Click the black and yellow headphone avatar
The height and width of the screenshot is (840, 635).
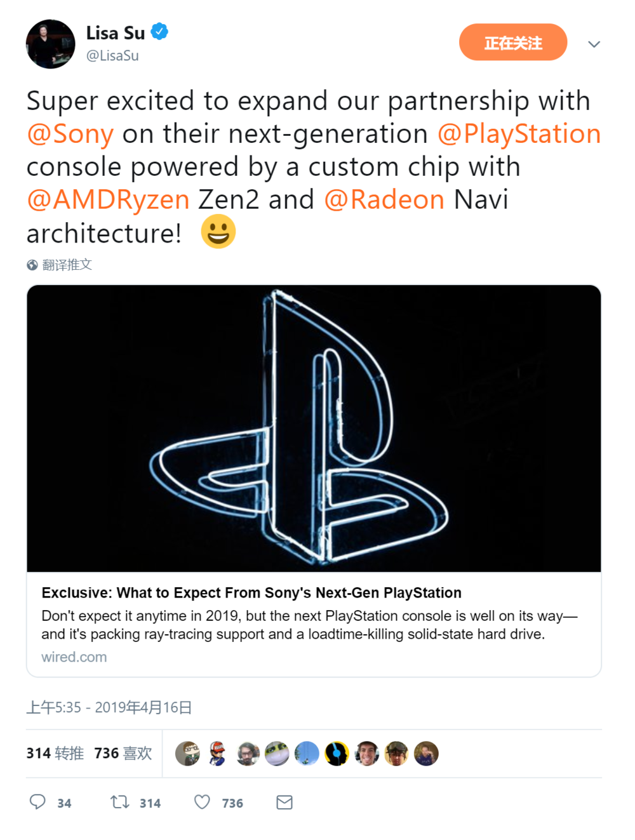point(337,754)
